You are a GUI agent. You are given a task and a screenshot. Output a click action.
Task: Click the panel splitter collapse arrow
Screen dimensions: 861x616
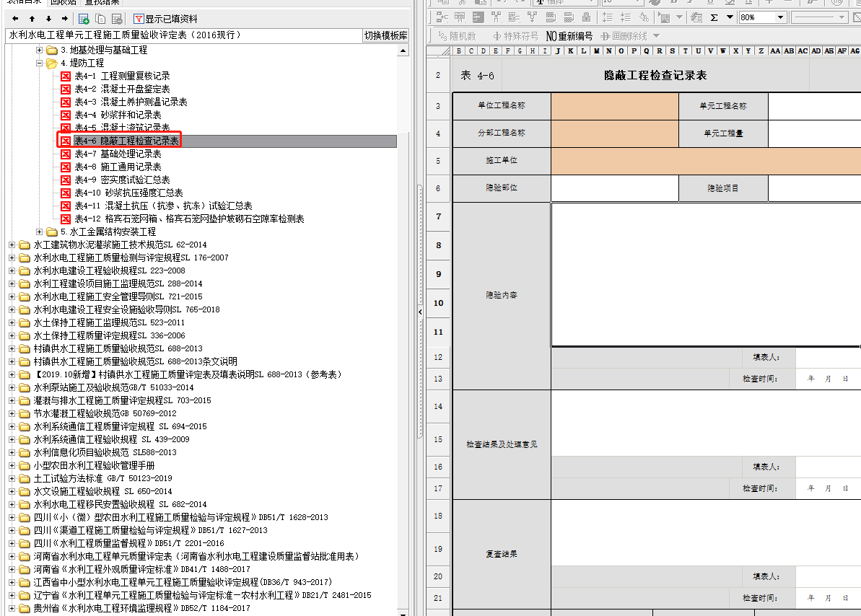420,312
